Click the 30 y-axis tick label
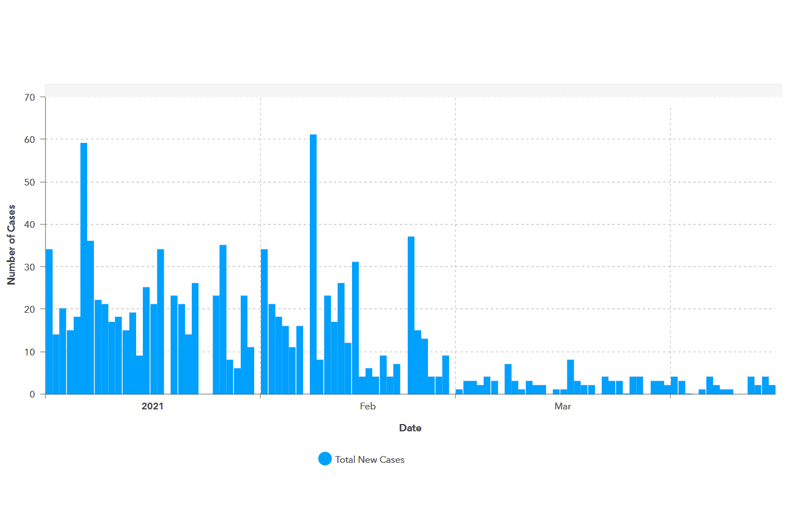 click(29, 267)
